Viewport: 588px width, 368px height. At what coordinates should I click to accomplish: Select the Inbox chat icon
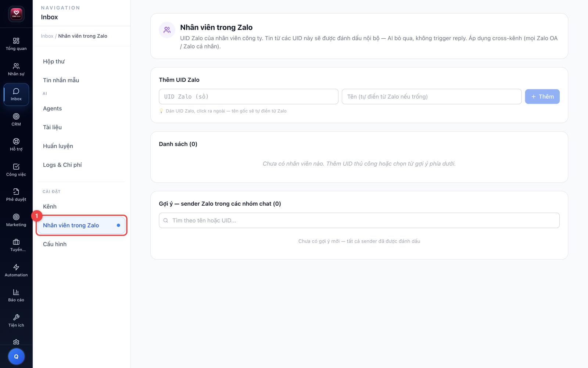pos(16,91)
